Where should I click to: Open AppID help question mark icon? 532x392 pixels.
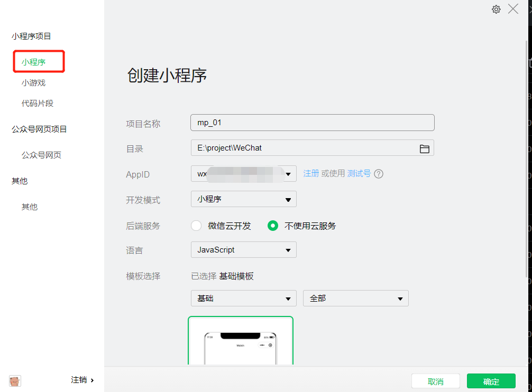(x=379, y=174)
